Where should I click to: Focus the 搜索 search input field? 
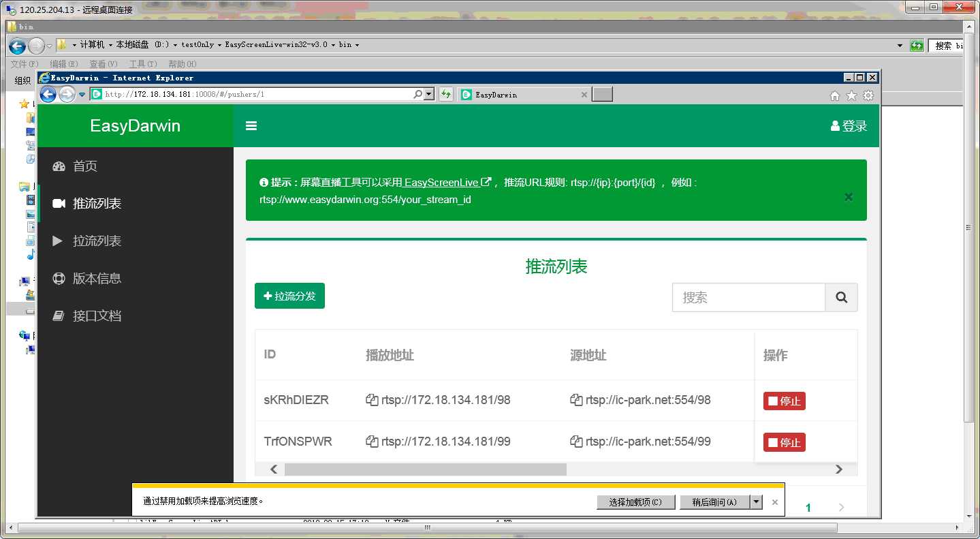[748, 298]
